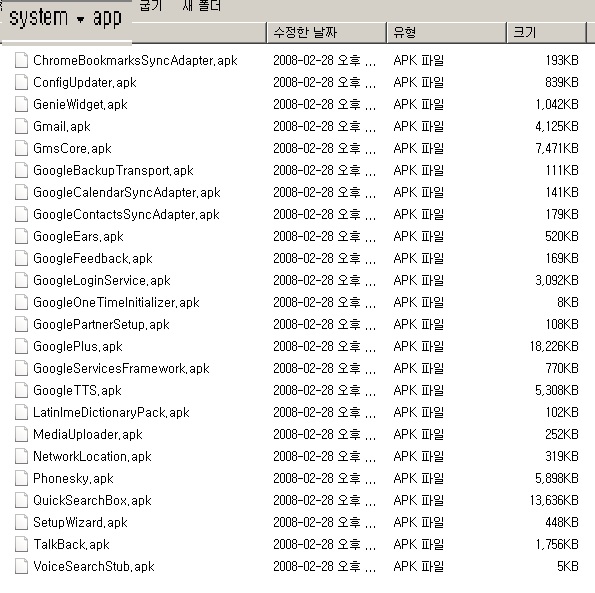Click the 13,636KB size value
This screenshot has width=595, height=593.
(x=554, y=500)
